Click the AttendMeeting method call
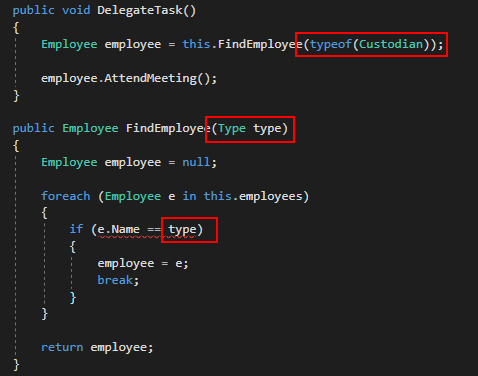Viewport: 478px width, 376px height. 150,79
